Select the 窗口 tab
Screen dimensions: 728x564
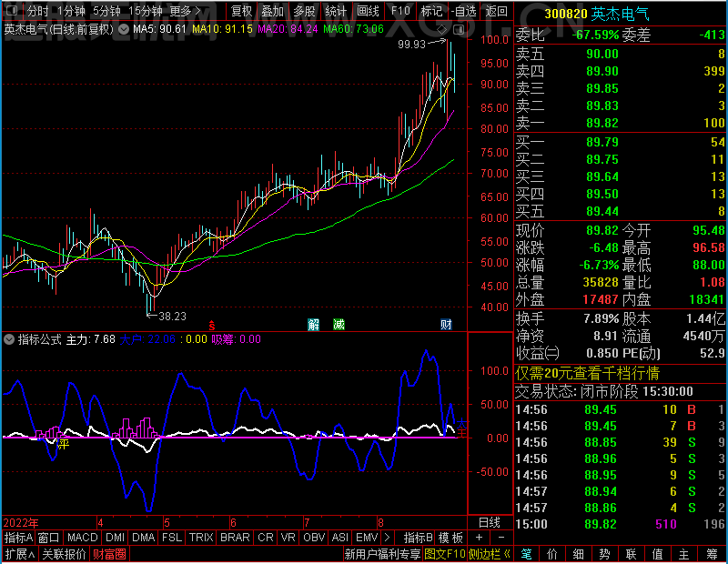[49, 538]
